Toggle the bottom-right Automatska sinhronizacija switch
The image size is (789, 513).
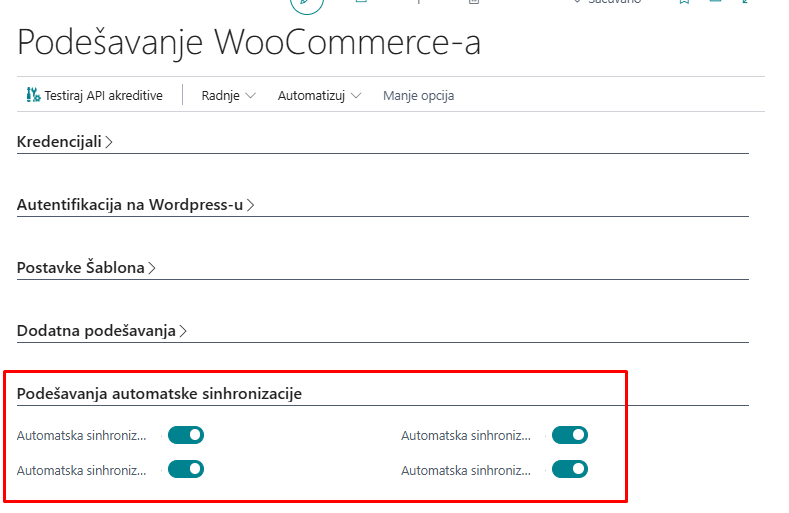[570, 468]
